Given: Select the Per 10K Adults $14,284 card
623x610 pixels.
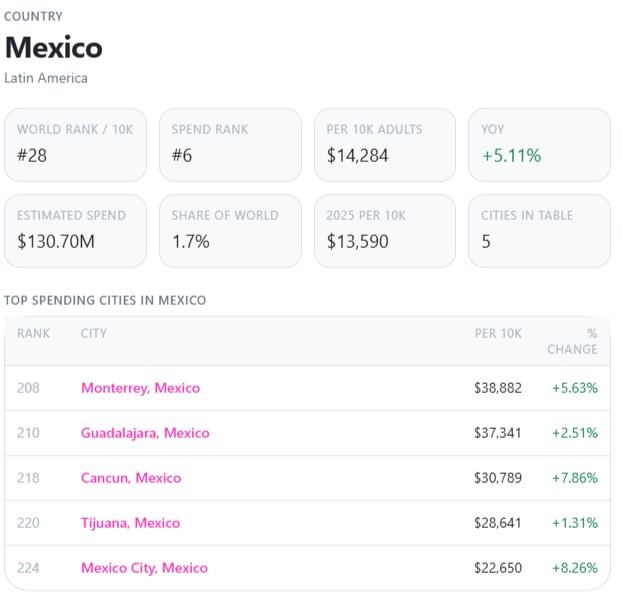Looking at the screenshot, I should coord(385,145).
